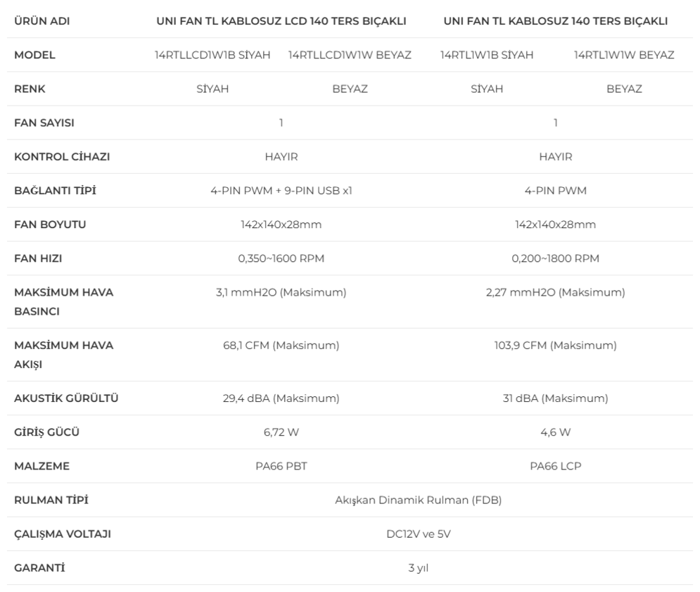Click the KONTROL CİHAZI row label
Screen dimensions: 700x592
(x=62, y=157)
